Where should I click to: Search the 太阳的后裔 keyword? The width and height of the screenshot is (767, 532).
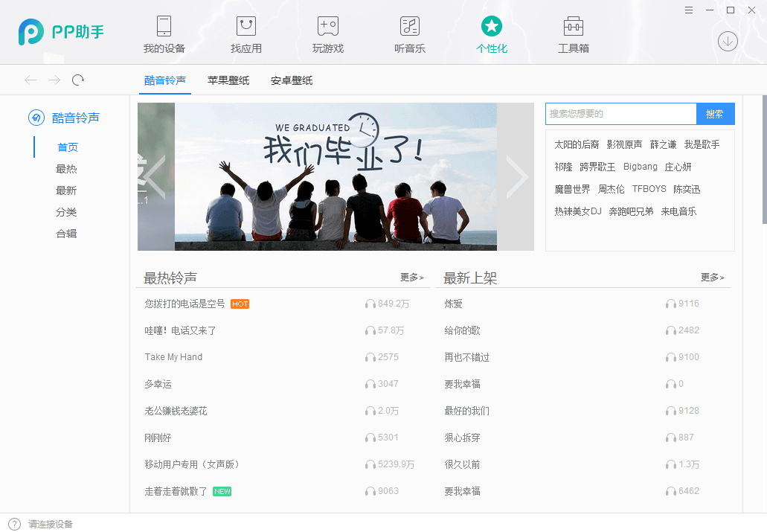577,144
